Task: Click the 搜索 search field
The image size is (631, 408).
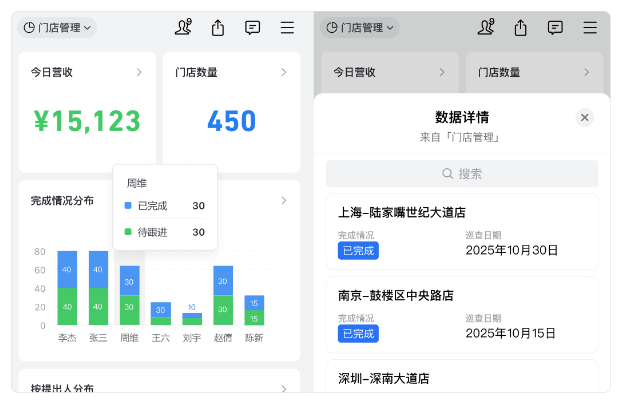Action: tap(462, 174)
